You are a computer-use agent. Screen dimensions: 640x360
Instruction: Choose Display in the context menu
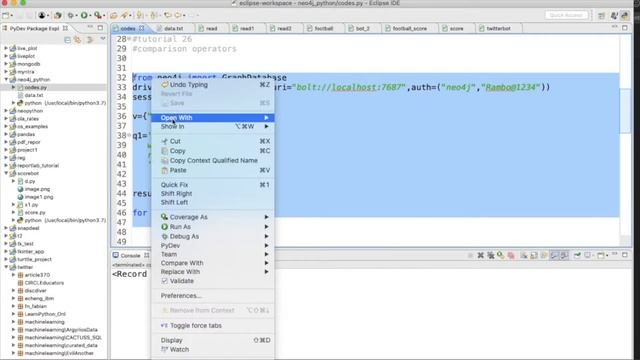pos(213,340)
